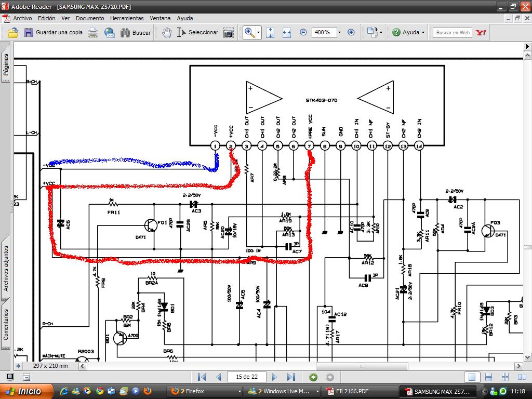Open the Edición menu
The image size is (532, 399).
(x=46, y=18)
